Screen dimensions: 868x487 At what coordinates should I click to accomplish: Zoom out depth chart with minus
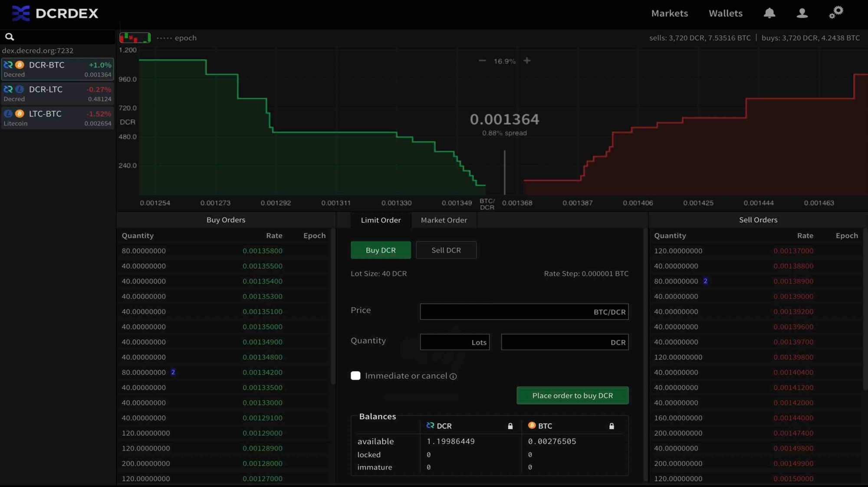click(482, 61)
